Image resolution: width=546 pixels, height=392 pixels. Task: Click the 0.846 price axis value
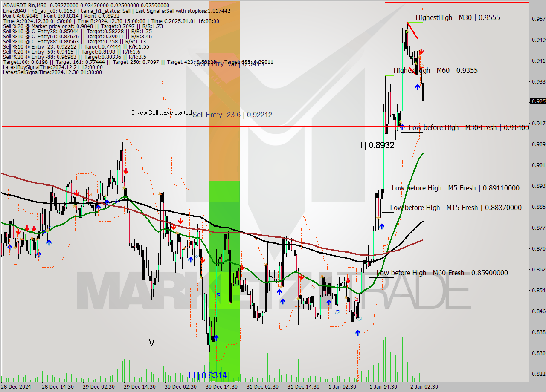[x=538, y=311]
